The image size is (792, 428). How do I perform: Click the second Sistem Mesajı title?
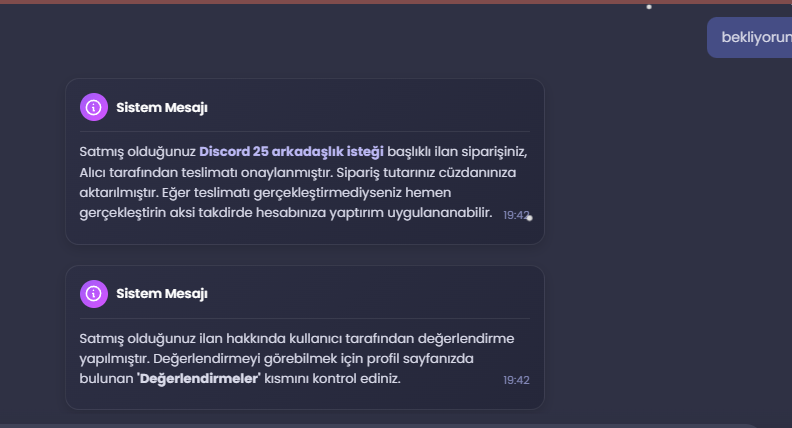(x=162, y=294)
